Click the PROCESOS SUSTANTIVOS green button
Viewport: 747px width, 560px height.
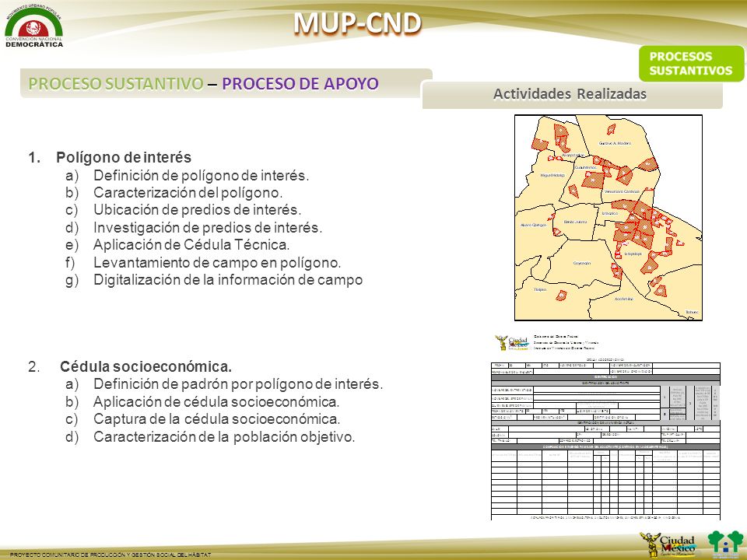click(691, 63)
